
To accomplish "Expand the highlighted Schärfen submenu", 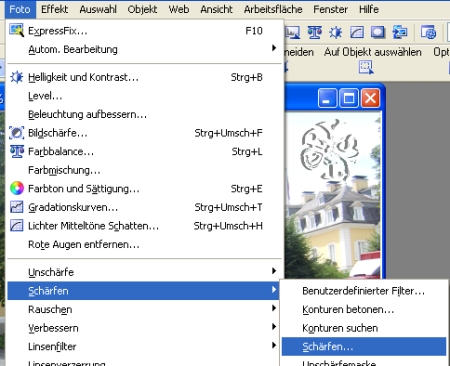I will point(144,291).
